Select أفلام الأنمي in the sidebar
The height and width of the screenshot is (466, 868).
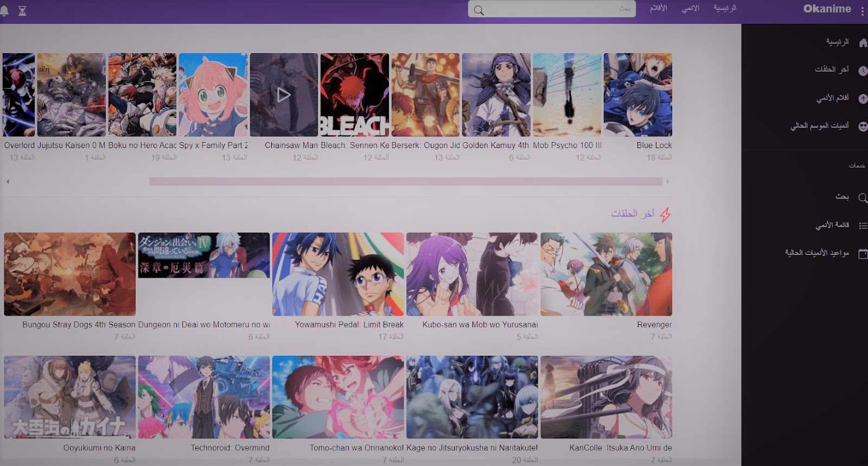(833, 98)
